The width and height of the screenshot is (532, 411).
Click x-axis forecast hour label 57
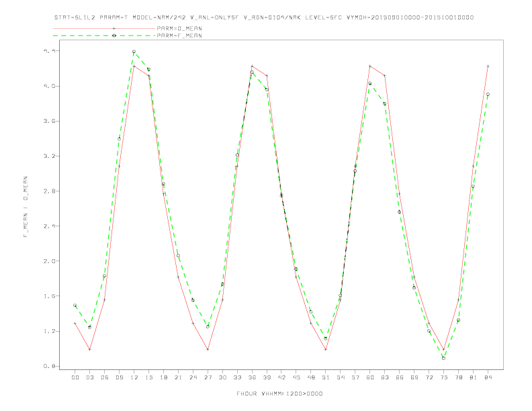pyautogui.click(x=355, y=377)
